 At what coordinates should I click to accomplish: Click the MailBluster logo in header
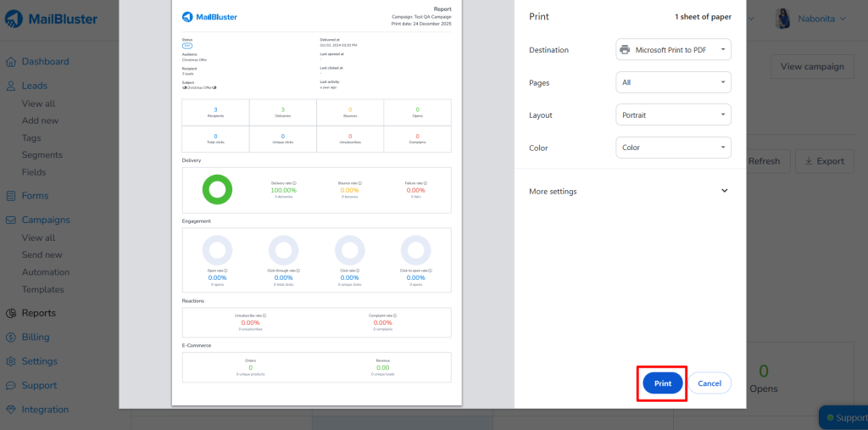49,19
